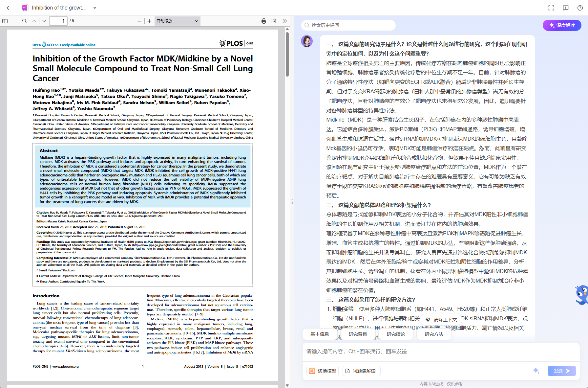Toggle the PDF sidebar panel
588x388 pixels.
[x=5, y=21]
